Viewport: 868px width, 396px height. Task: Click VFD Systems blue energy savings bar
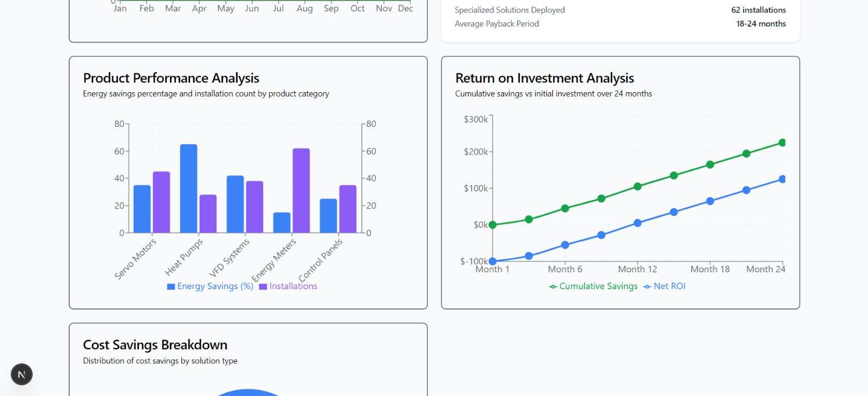pos(235,204)
